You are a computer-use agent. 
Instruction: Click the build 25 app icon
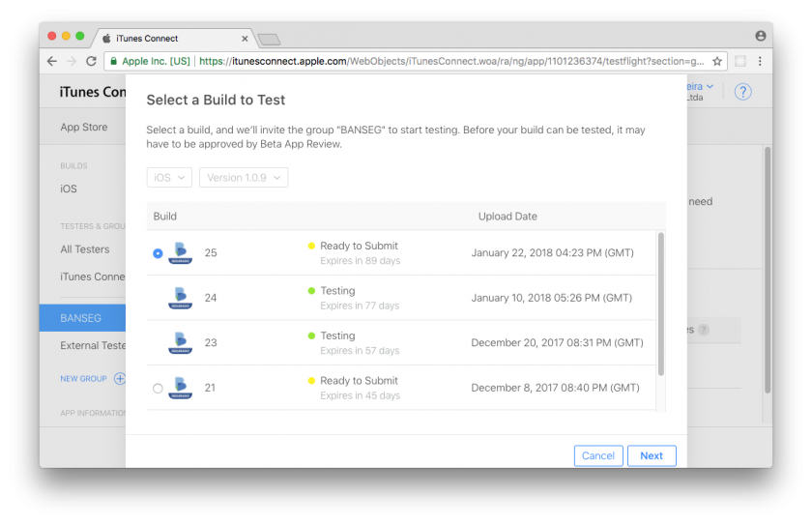[181, 253]
